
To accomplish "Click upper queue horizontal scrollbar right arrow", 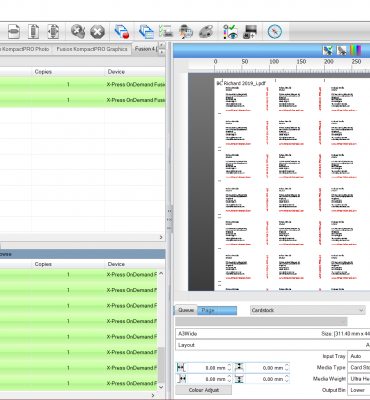I will (161, 237).
